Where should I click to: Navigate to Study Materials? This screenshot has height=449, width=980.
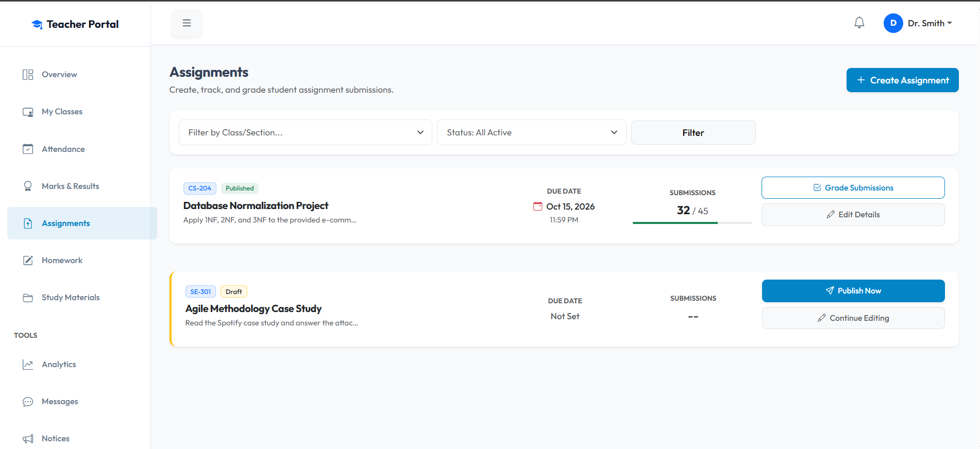pos(71,298)
